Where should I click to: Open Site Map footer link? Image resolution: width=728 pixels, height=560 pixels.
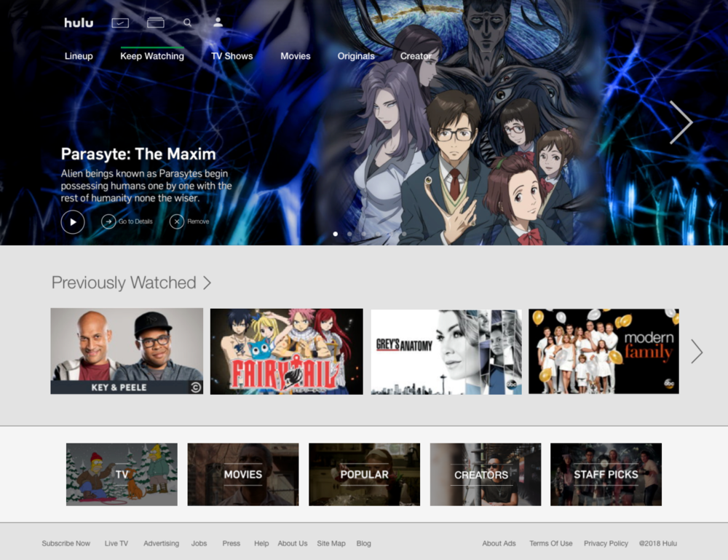[x=331, y=543]
